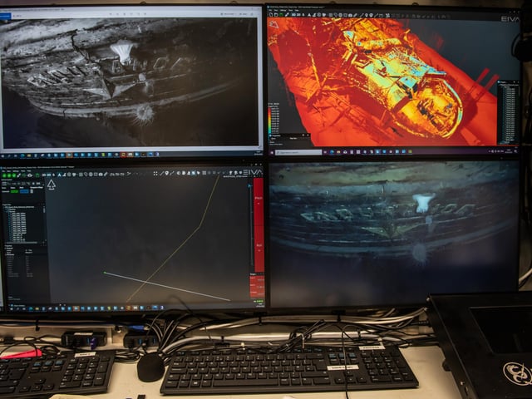This screenshot has width=532, height=399.
Task: Open Edge browser from bottom-left monitor taskbar
Action: tap(31, 308)
